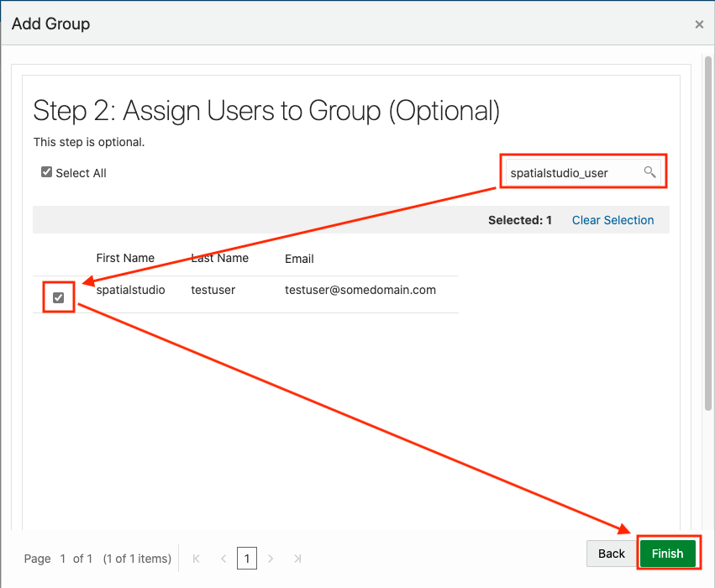Click the spatialstudio first name cell
Screen dimensions: 715x588
pos(130,290)
